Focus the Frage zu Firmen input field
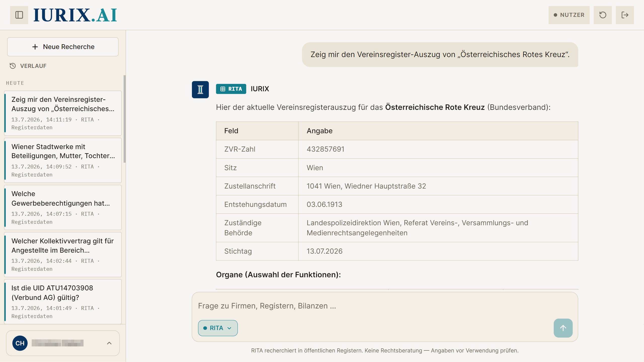Image resolution: width=644 pixels, height=362 pixels. (385, 306)
